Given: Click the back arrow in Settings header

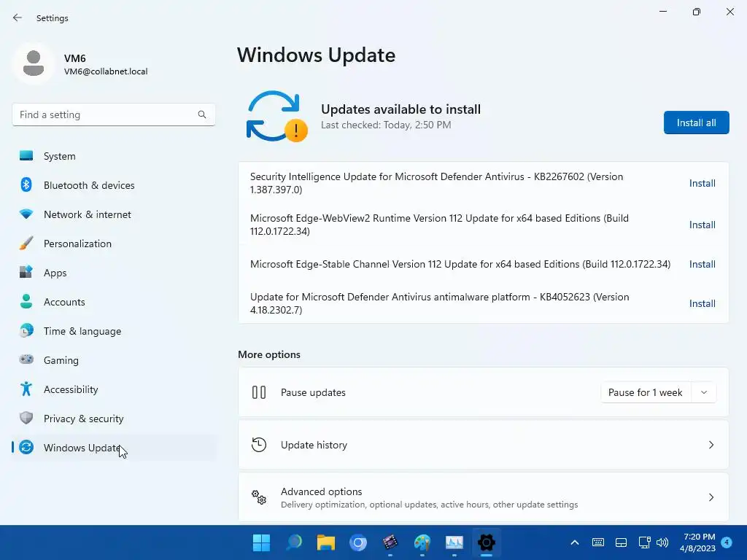Looking at the screenshot, I should point(18,17).
